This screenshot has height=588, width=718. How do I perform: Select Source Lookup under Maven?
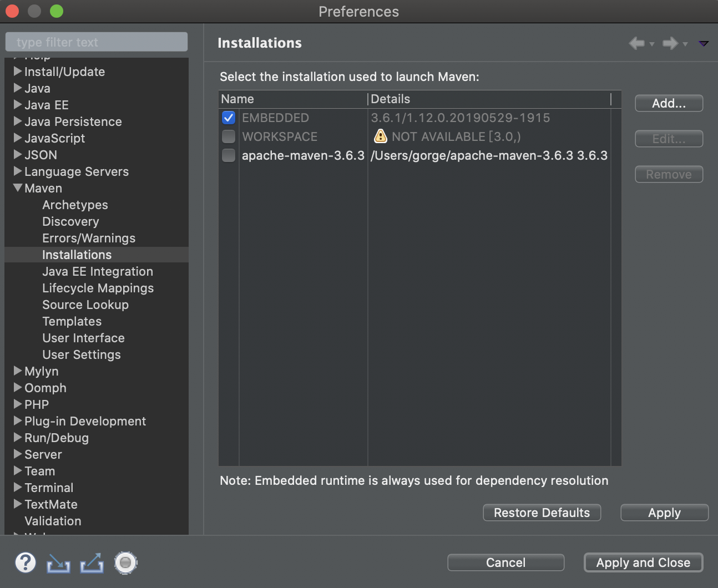point(85,305)
